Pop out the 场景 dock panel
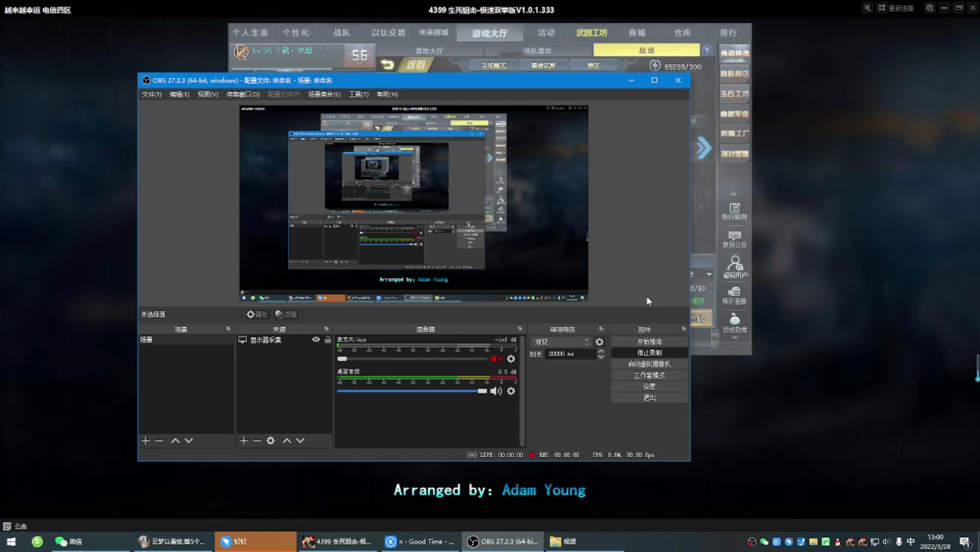 pos(228,329)
